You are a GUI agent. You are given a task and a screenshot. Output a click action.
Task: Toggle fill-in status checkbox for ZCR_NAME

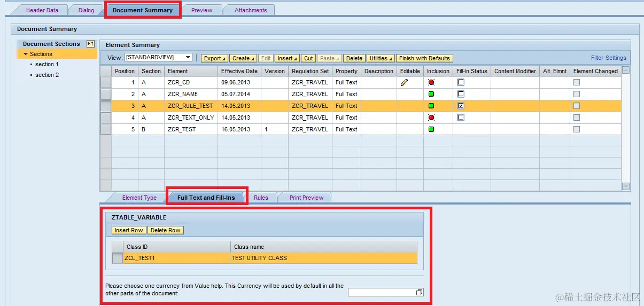click(x=461, y=94)
